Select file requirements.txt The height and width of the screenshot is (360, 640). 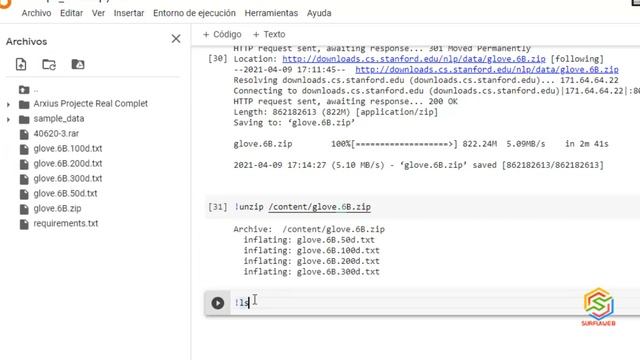coord(66,224)
